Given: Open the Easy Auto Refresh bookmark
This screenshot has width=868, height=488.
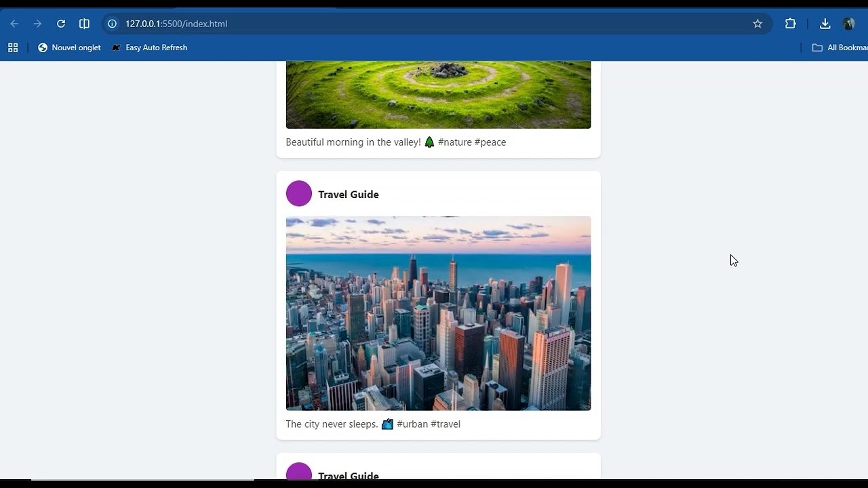Looking at the screenshot, I should pos(149,47).
